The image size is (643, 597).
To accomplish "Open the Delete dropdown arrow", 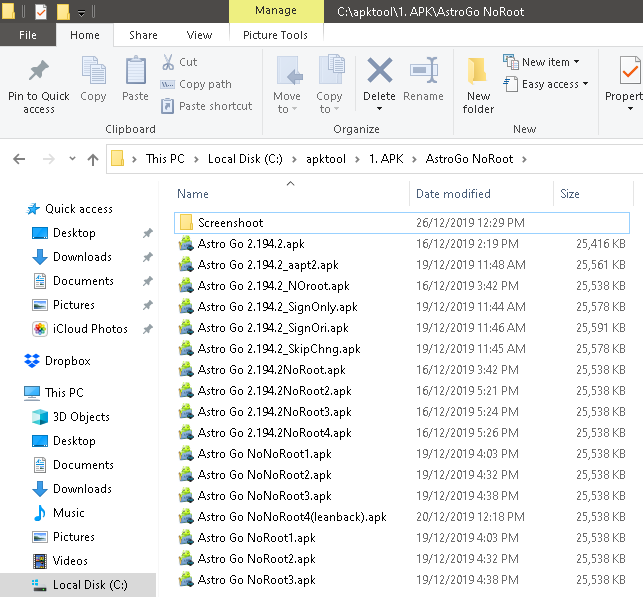I will (x=379, y=109).
